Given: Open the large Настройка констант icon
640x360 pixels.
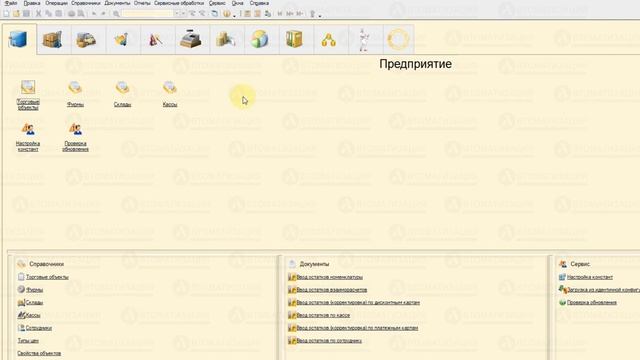Looking at the screenshot, I should click(28, 137).
